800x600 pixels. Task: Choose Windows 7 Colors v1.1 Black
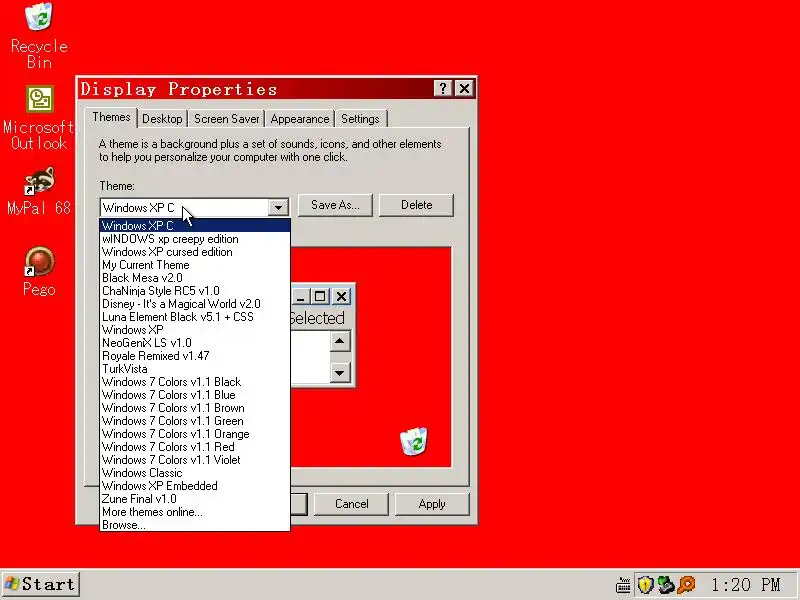(195, 382)
